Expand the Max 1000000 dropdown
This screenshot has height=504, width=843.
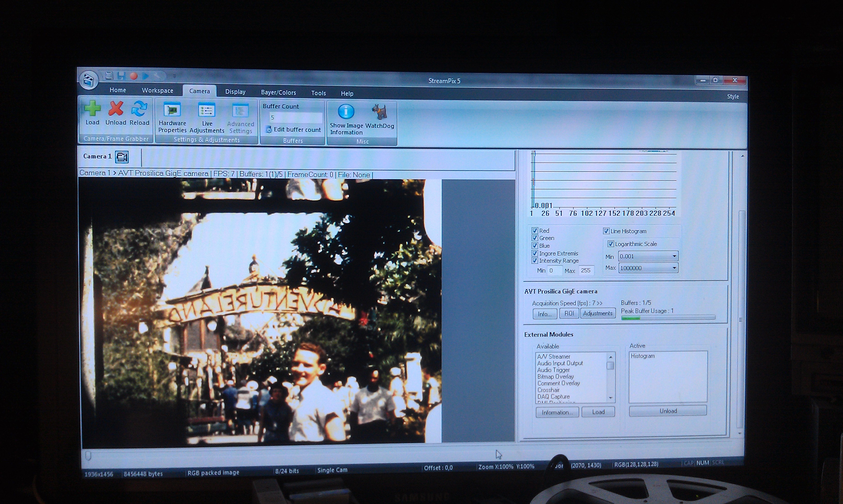(674, 268)
